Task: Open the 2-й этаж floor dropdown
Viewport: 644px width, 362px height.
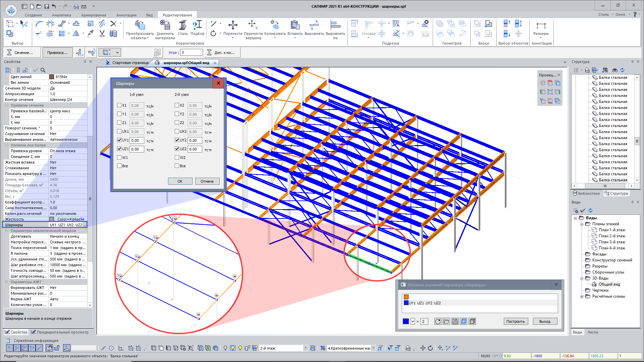Action: (305, 348)
